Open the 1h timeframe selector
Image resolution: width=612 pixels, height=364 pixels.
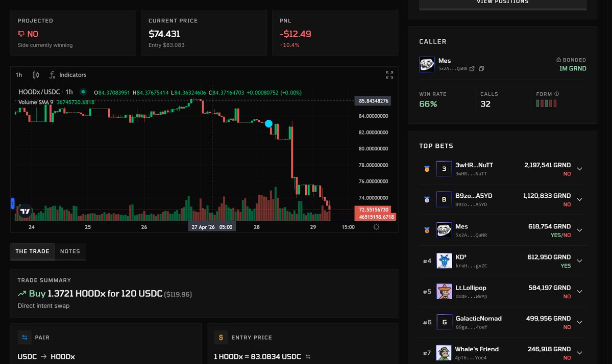point(19,75)
